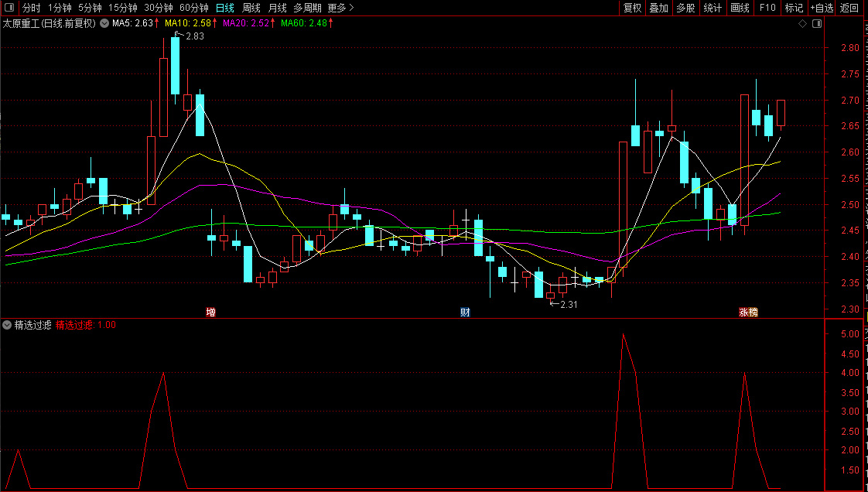The image size is (868, 492).
Task: Select the 15分钟 period tab
Action: (123, 8)
